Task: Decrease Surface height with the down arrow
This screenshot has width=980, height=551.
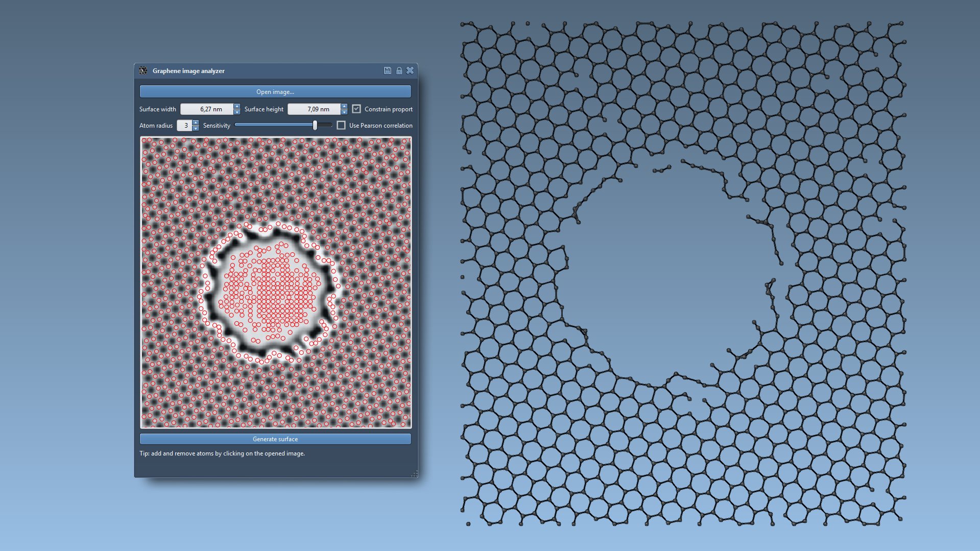Action: click(x=344, y=112)
